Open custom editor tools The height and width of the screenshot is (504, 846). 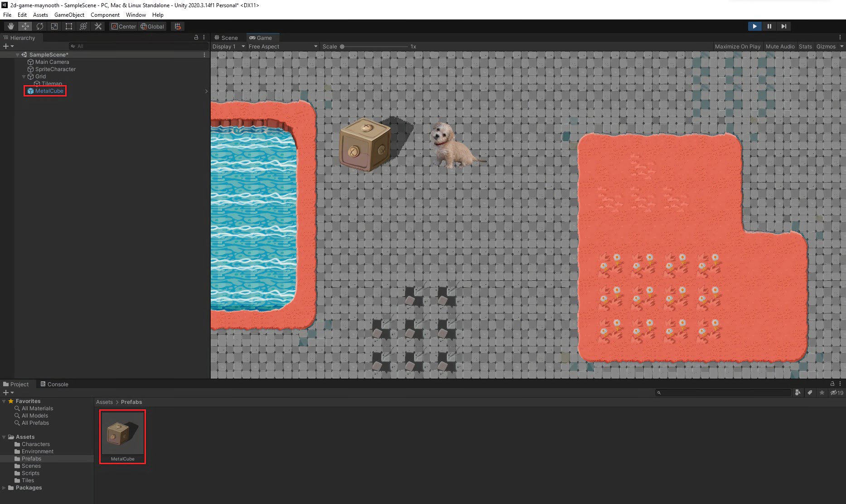tap(98, 26)
